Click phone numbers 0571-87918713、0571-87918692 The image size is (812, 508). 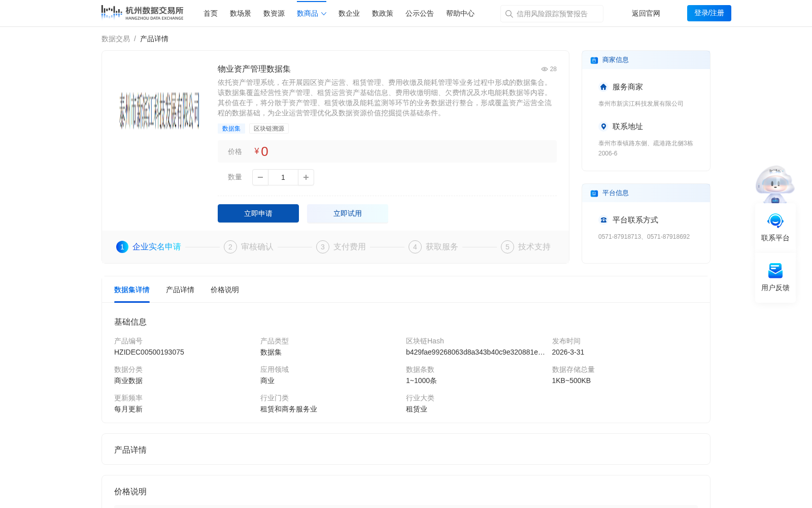(x=644, y=237)
